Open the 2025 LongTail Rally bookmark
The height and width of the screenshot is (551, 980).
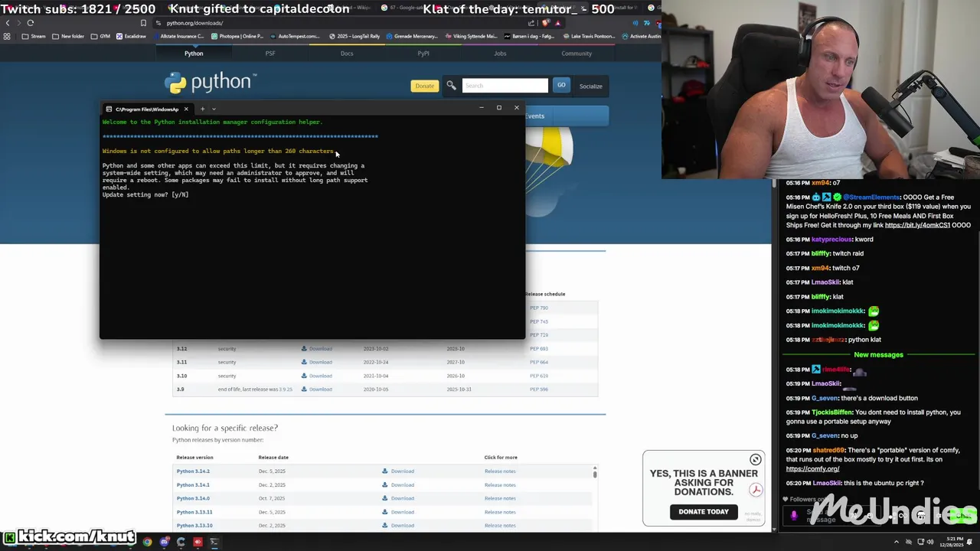click(354, 36)
